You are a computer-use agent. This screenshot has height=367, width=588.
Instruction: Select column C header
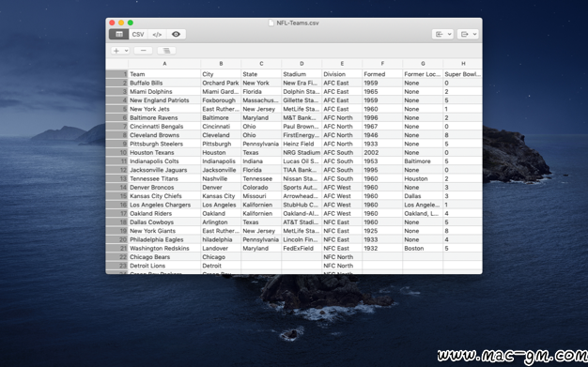(261, 64)
